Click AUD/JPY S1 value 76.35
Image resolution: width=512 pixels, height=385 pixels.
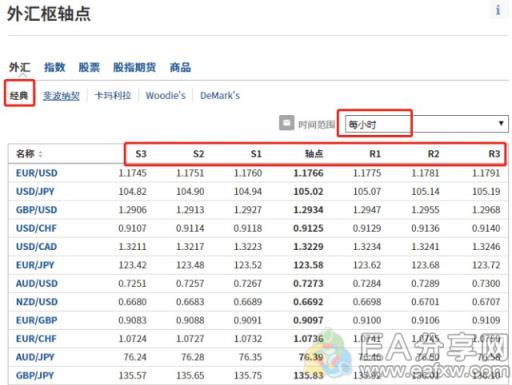(x=250, y=357)
